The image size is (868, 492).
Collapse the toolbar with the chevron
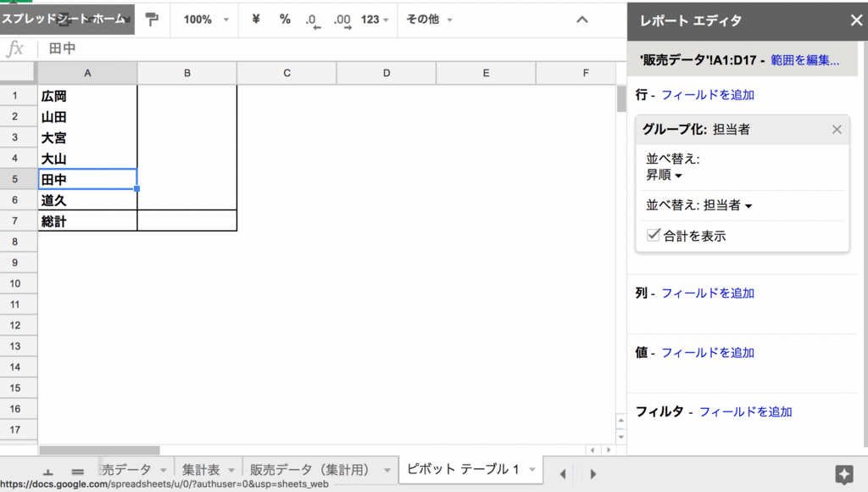coord(581,19)
